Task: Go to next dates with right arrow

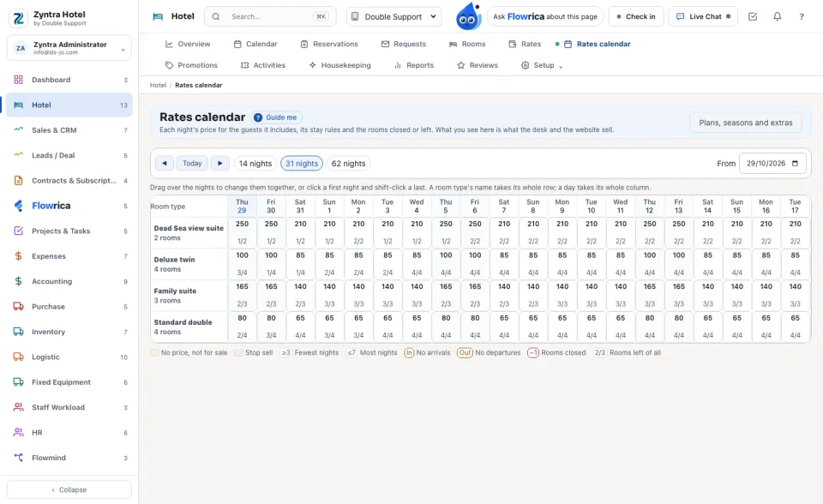Action: (x=220, y=163)
